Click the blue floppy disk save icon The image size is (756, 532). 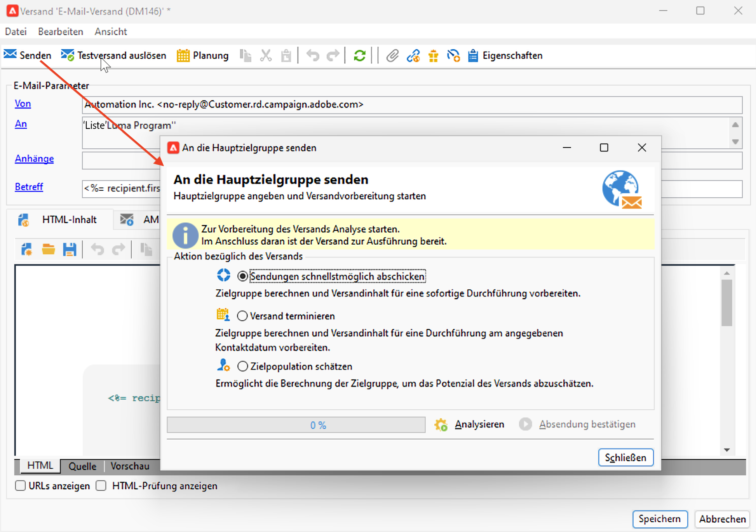70,249
